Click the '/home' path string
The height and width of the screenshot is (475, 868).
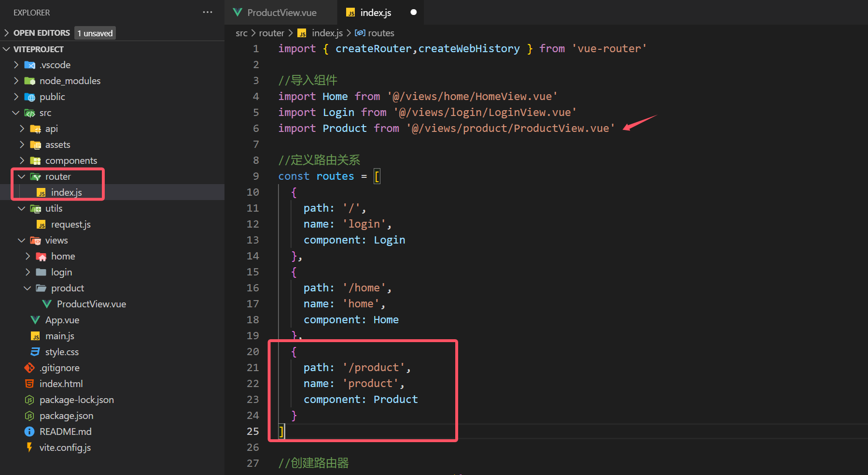click(x=364, y=288)
